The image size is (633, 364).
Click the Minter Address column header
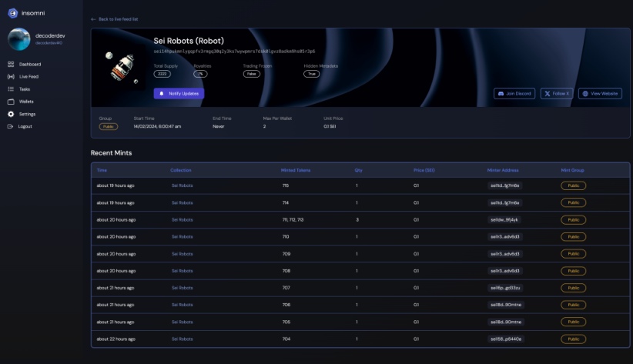tap(503, 170)
